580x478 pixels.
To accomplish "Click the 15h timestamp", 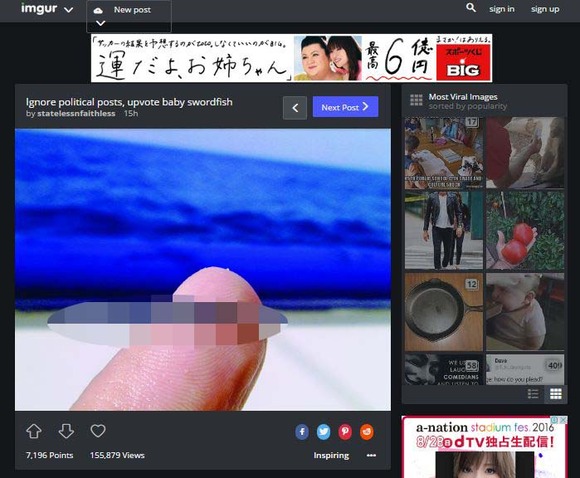I will [131, 114].
